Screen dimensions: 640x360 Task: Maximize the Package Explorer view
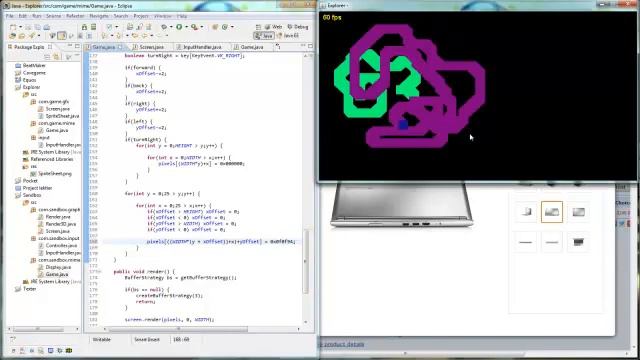click(x=77, y=46)
